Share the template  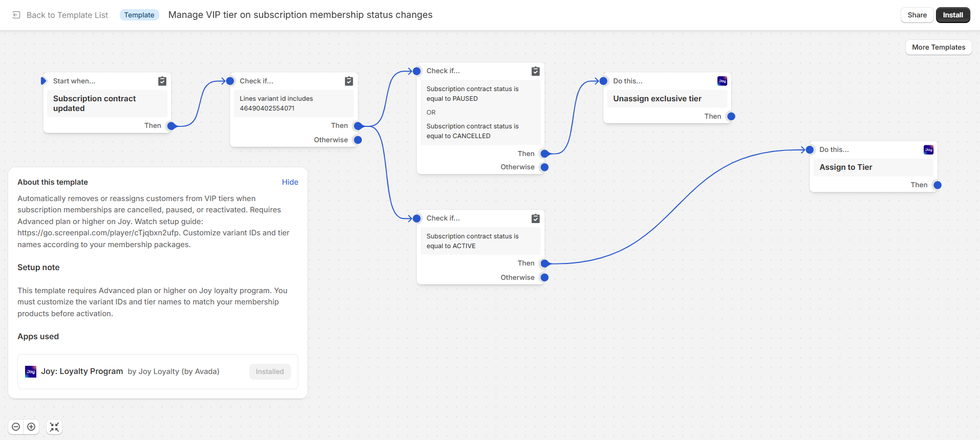(x=917, y=15)
